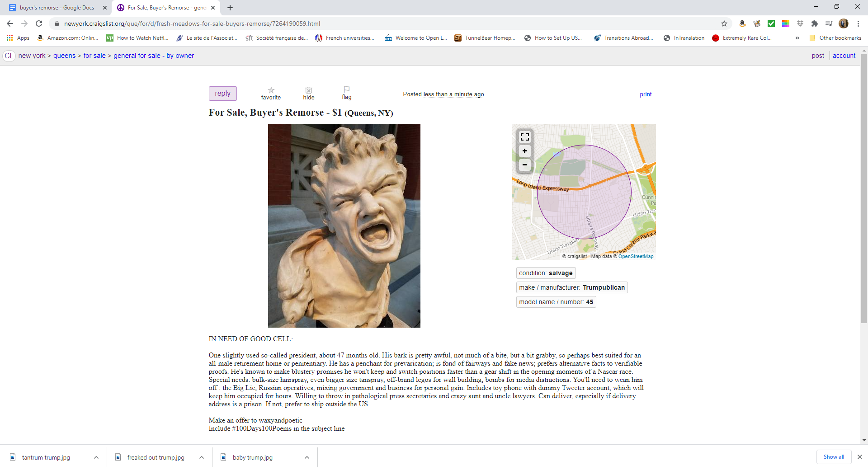Screen dimensions: 868x470
Task: Open a new browser tab
Action: click(230, 8)
